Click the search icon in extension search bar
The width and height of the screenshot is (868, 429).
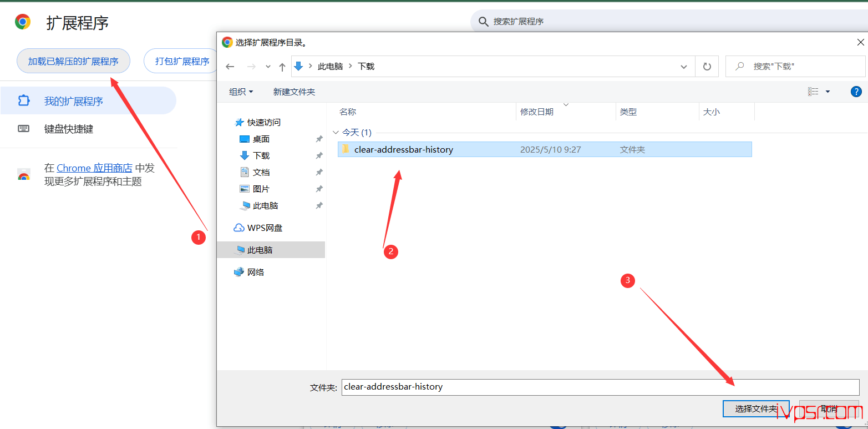coord(483,22)
